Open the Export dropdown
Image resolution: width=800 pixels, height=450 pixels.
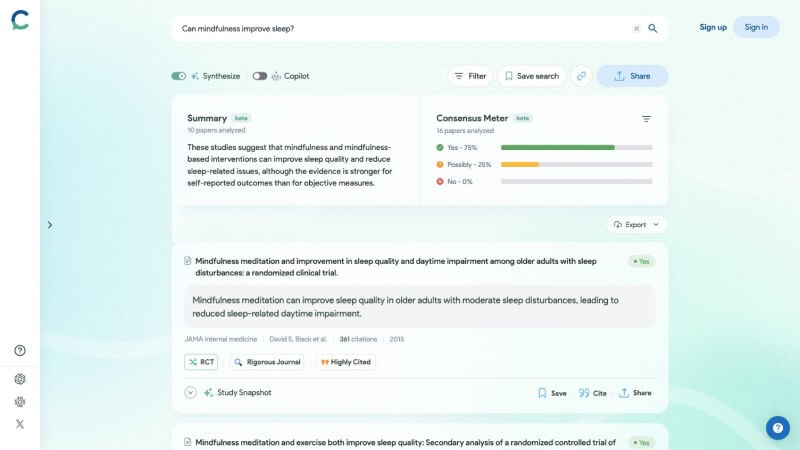(x=636, y=225)
